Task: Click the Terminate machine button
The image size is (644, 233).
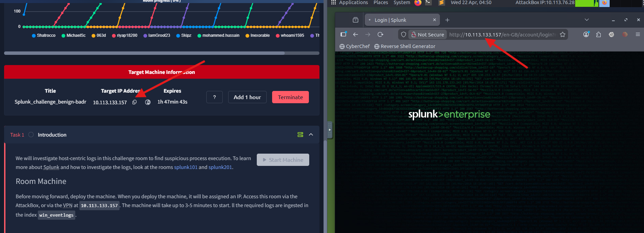Action: pyautogui.click(x=290, y=97)
